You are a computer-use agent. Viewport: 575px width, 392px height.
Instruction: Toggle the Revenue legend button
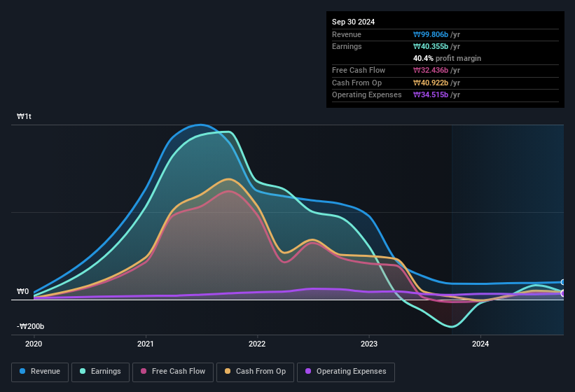[40, 372]
